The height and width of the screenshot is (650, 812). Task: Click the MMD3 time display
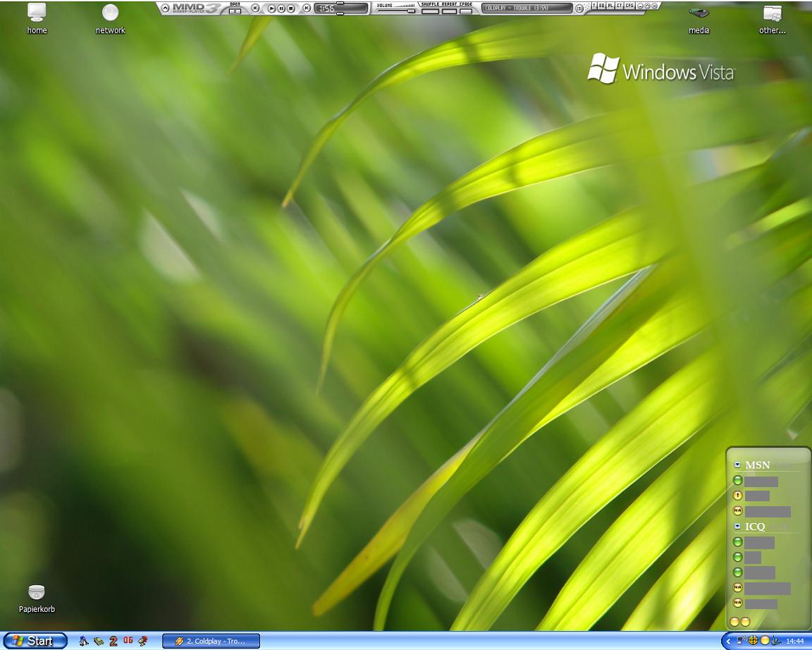tap(341, 8)
